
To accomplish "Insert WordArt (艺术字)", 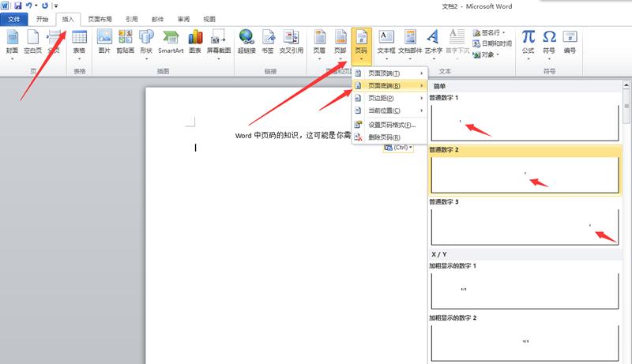I will (x=433, y=43).
